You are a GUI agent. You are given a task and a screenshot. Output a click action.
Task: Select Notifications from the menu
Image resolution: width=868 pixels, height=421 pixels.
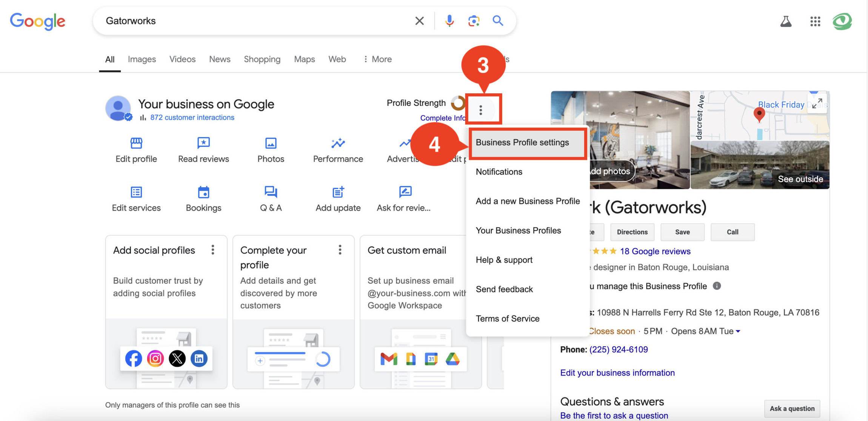(528, 172)
